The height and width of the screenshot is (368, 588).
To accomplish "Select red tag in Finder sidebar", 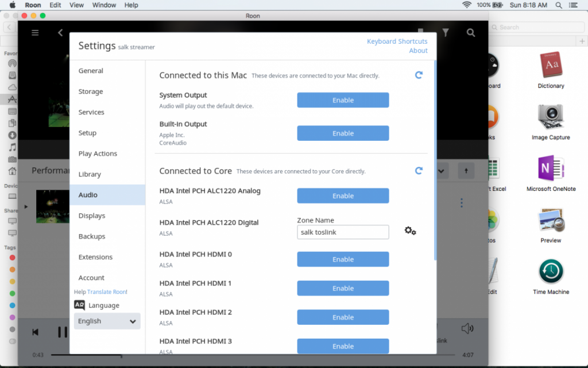I will tap(13, 258).
